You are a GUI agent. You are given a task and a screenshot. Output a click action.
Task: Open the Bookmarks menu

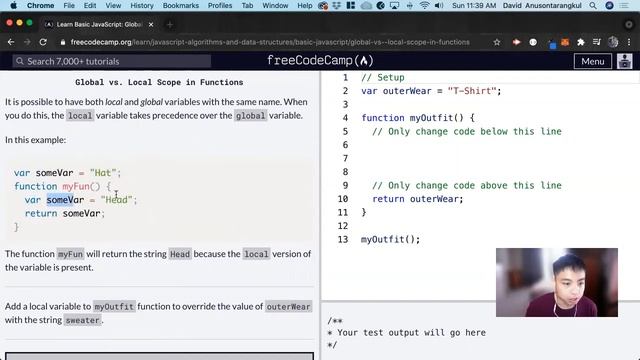(x=181, y=5)
